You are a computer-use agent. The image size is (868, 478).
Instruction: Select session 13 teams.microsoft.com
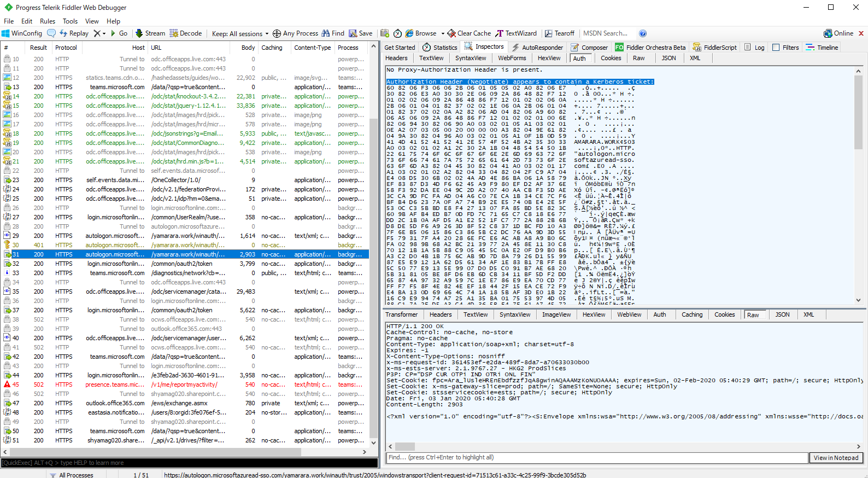pos(185,87)
